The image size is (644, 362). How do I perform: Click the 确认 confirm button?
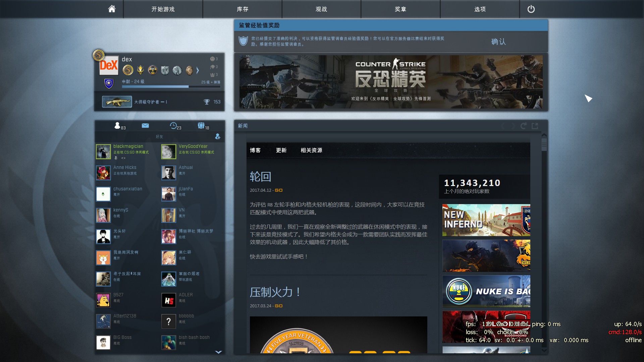pyautogui.click(x=498, y=42)
